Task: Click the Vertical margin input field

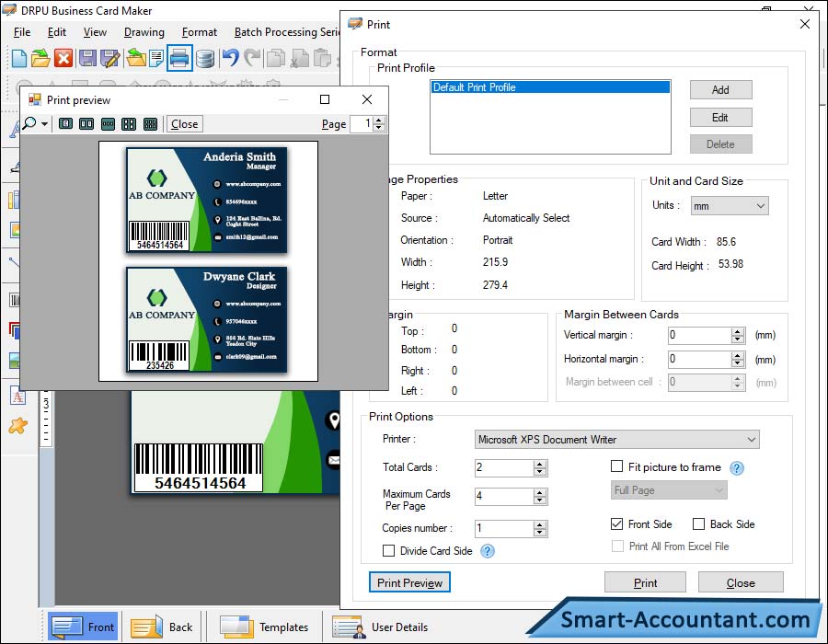Action: (700, 335)
